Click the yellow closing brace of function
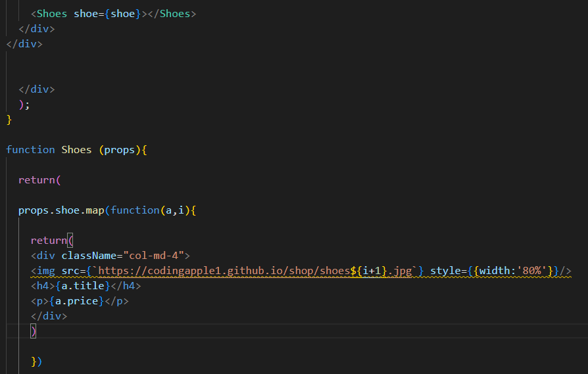This screenshot has width=588, height=374. (x=9, y=120)
